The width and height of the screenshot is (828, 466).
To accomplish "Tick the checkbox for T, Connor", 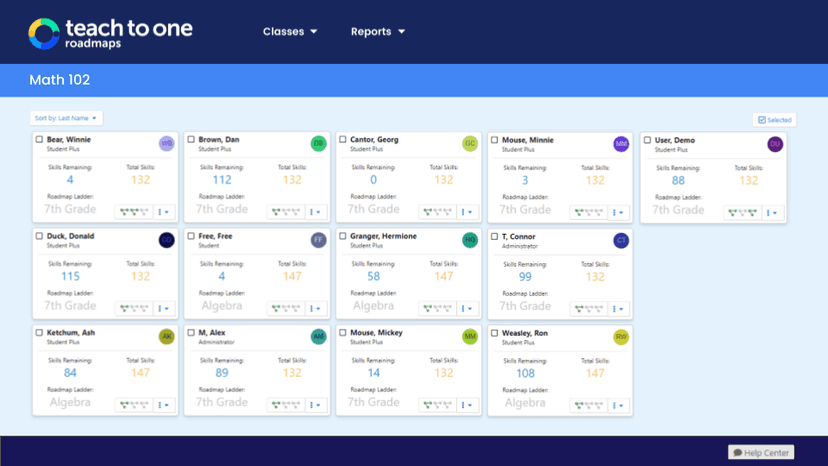I will pos(494,237).
